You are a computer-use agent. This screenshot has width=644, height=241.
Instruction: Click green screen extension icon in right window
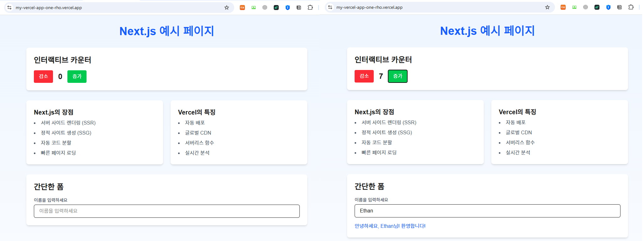[x=574, y=7]
